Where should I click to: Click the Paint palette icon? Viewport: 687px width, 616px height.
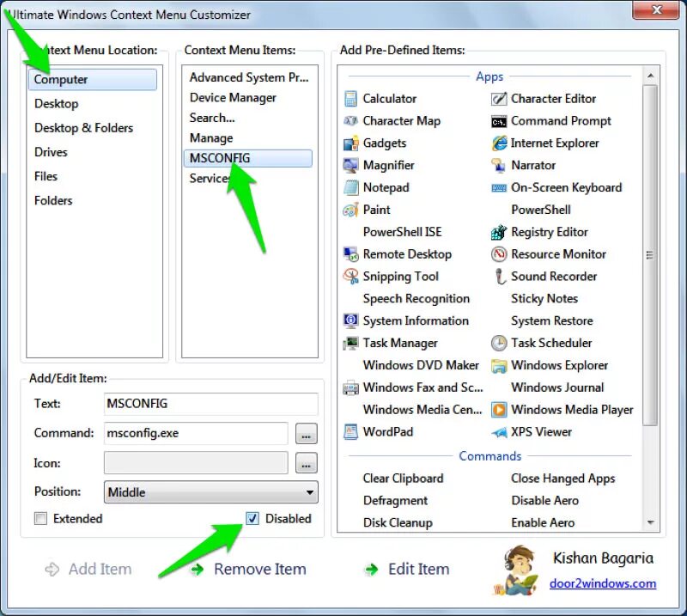350,210
